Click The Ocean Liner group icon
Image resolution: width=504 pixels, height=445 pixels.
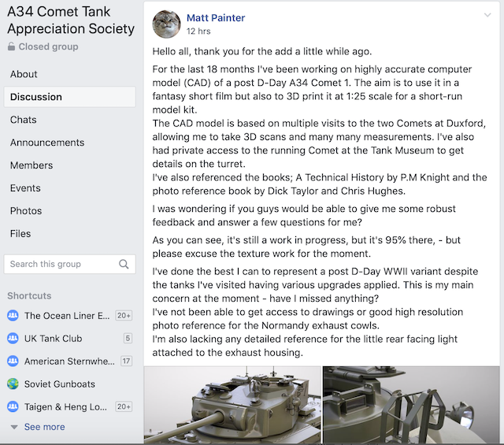[13, 316]
